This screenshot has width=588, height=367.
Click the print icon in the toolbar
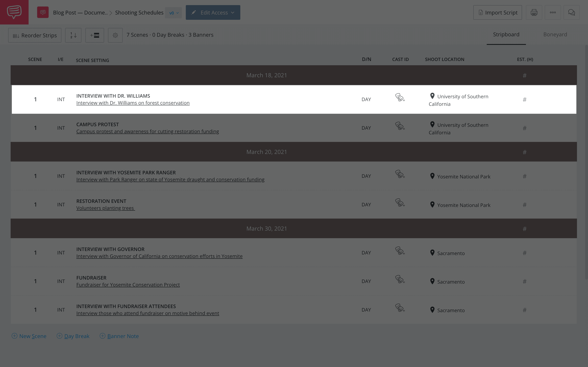click(534, 12)
